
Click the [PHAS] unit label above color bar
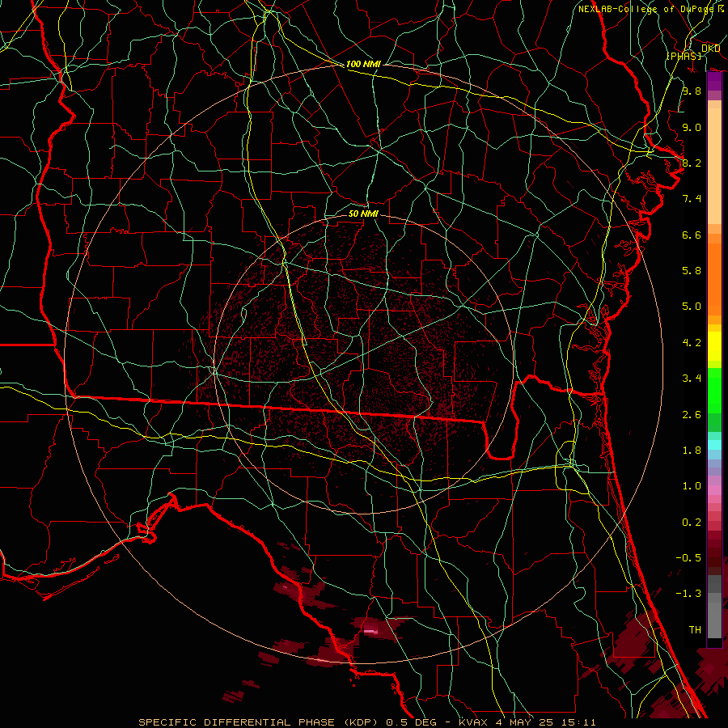[x=684, y=56]
